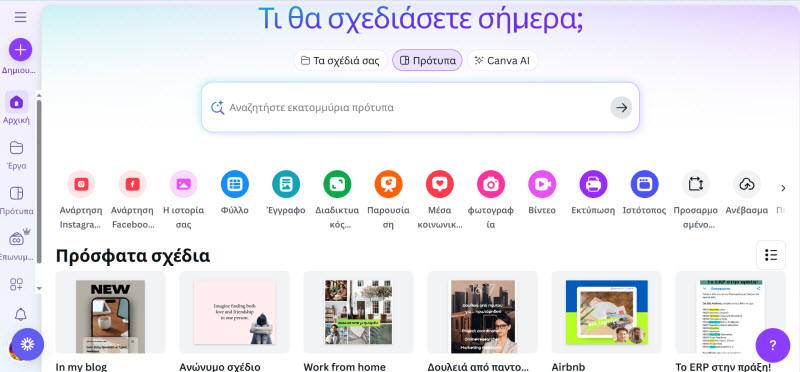The width and height of the screenshot is (800, 372).
Task: Open the Δουλειά από παντού design thumbnail
Action: coord(483,312)
